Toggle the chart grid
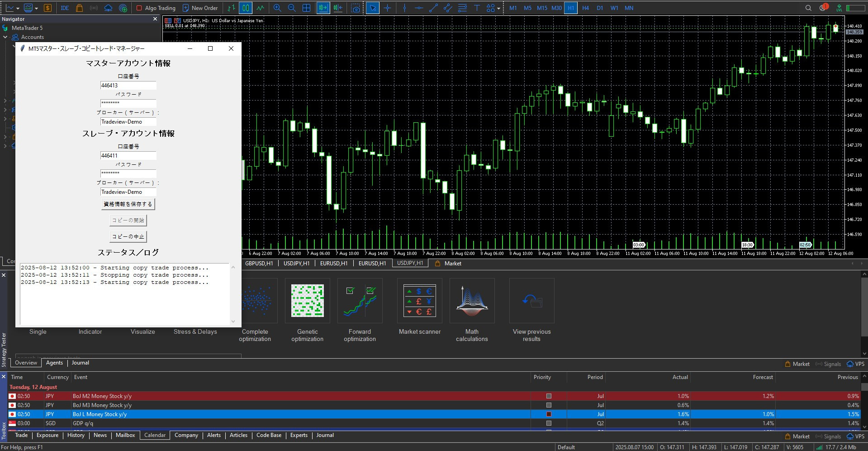The image size is (868, 451). (x=307, y=8)
